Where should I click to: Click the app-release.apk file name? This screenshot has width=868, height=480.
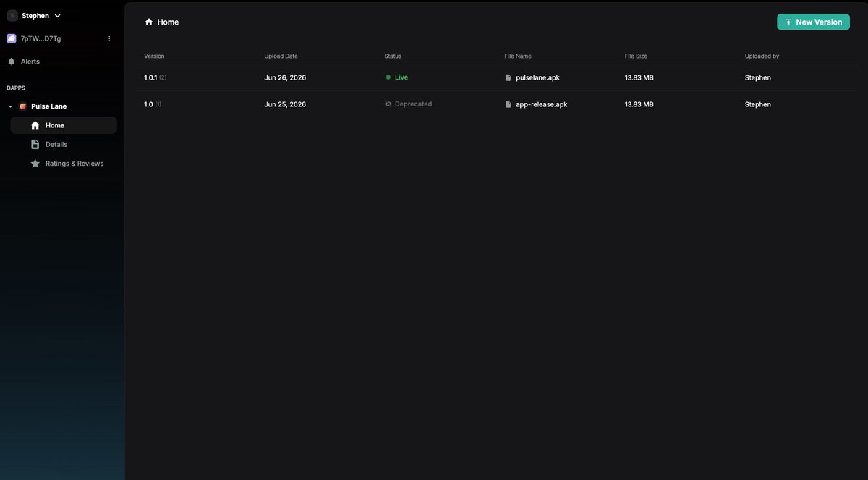(x=542, y=104)
